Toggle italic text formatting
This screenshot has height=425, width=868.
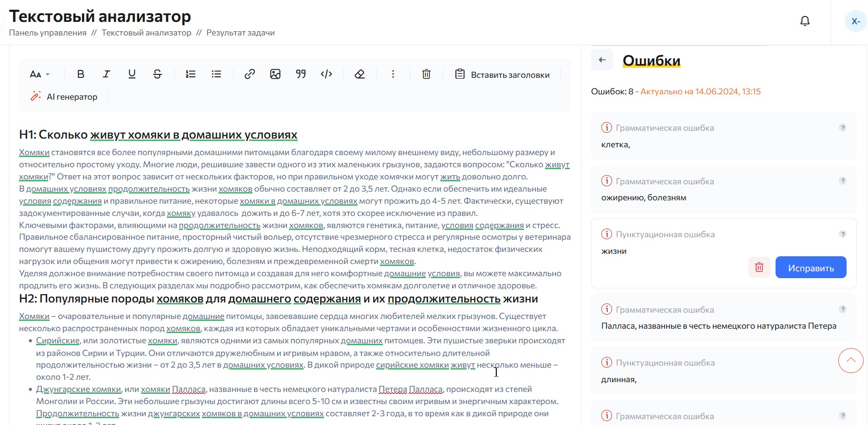pos(106,74)
